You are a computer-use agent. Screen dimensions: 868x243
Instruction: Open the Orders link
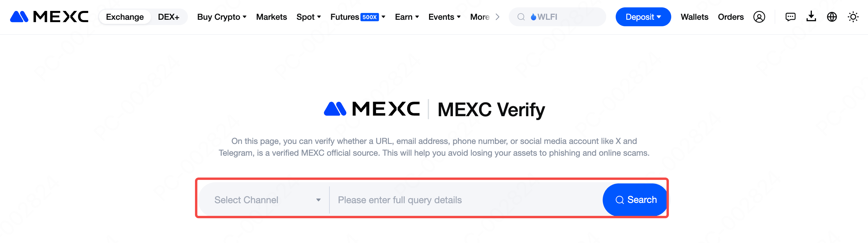(x=731, y=17)
